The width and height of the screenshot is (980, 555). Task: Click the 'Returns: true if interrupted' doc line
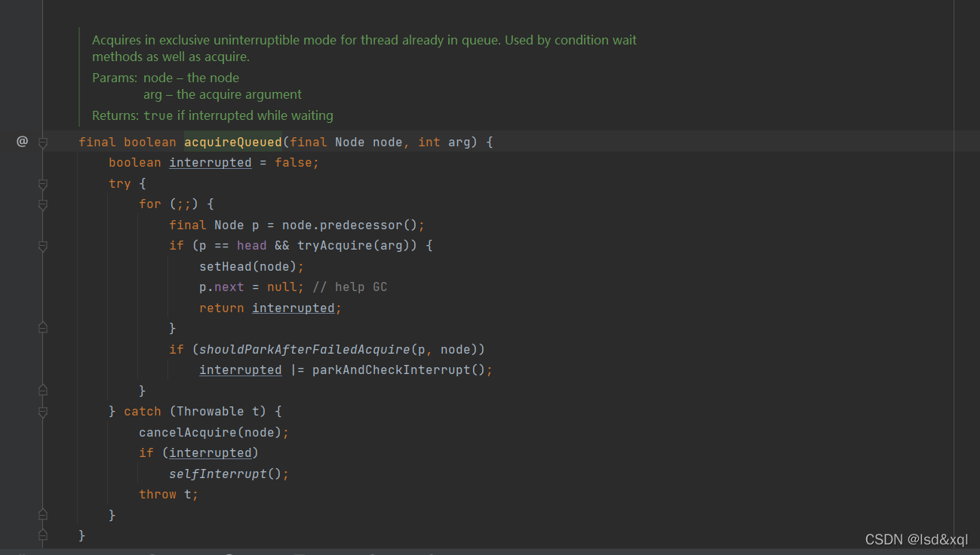pos(213,115)
